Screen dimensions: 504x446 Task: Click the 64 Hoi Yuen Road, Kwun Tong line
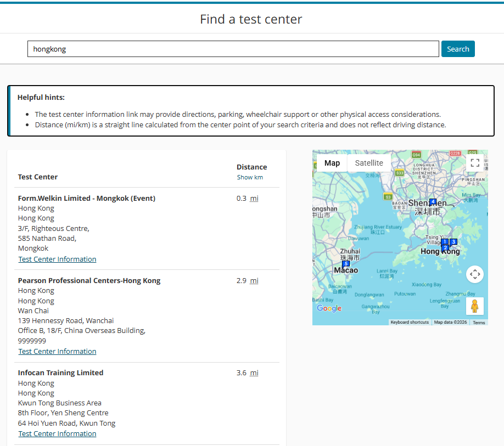(x=66, y=423)
